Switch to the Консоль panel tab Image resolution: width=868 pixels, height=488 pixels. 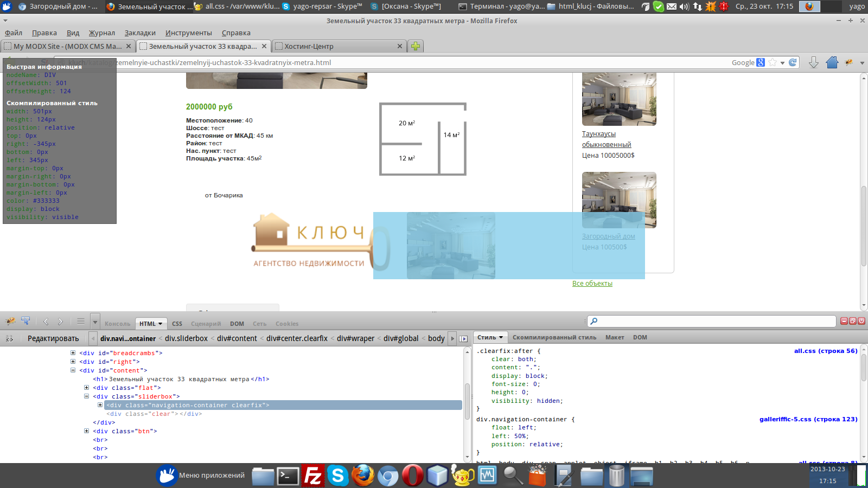click(117, 324)
